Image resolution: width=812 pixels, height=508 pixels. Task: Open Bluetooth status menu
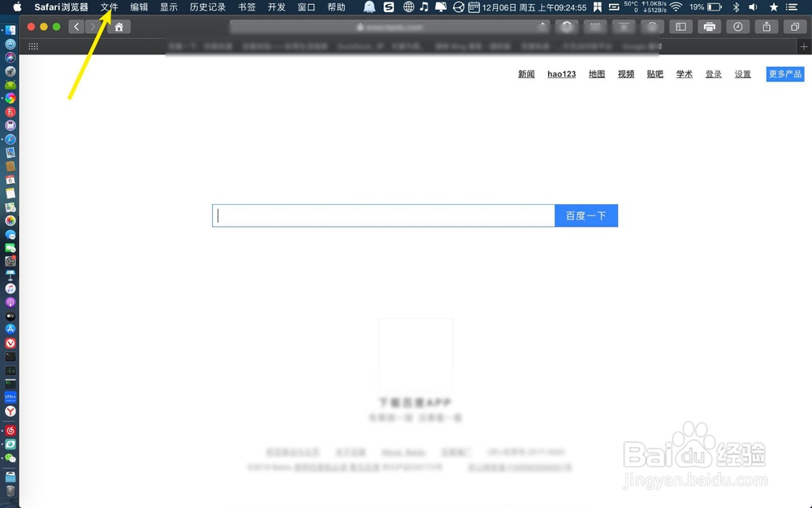pyautogui.click(x=736, y=7)
